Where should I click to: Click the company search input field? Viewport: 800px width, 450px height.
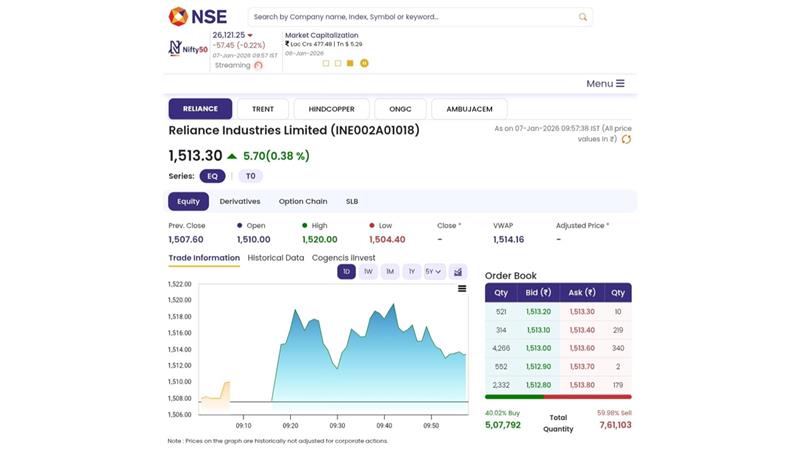(x=410, y=17)
